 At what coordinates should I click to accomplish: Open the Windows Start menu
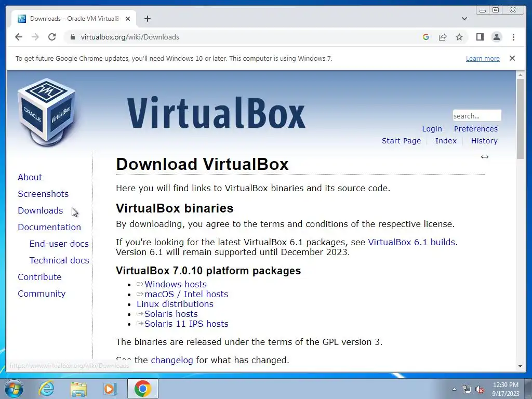coord(14,389)
